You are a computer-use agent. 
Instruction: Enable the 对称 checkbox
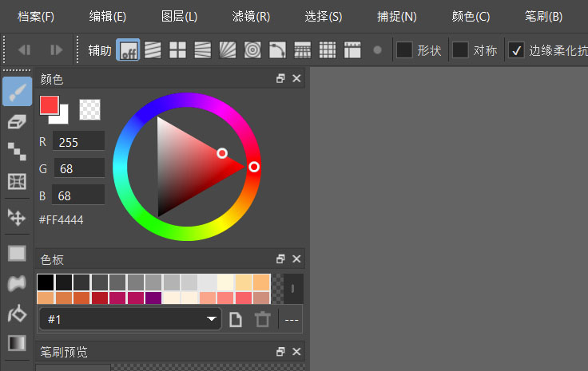point(460,49)
